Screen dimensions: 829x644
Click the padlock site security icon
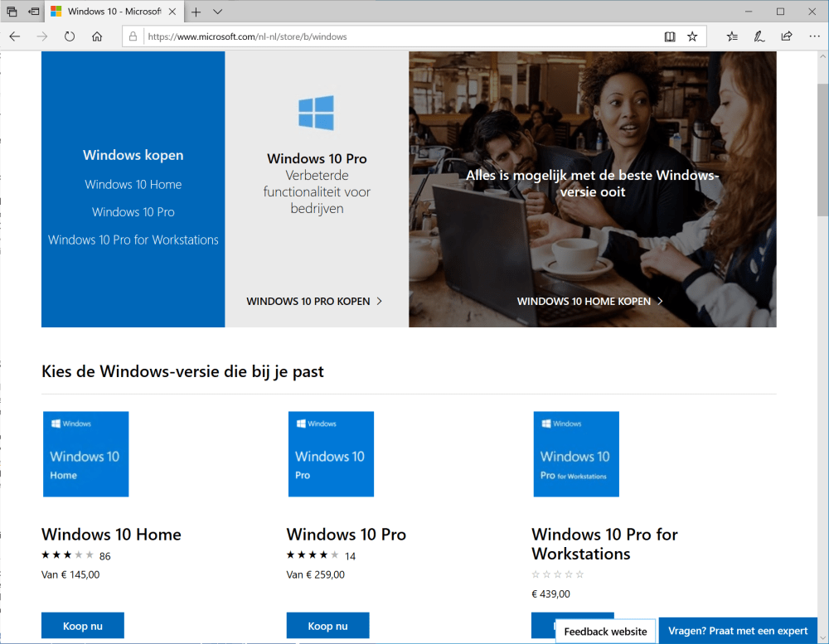(133, 36)
